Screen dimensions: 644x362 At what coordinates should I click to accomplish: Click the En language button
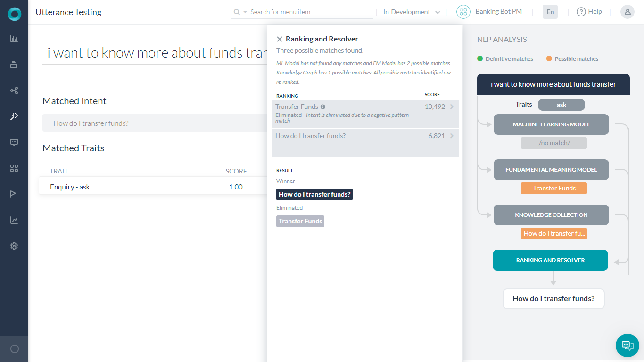[x=550, y=12]
